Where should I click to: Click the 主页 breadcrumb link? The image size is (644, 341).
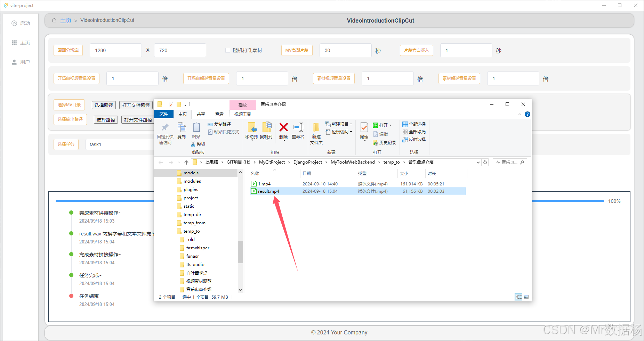66,20
